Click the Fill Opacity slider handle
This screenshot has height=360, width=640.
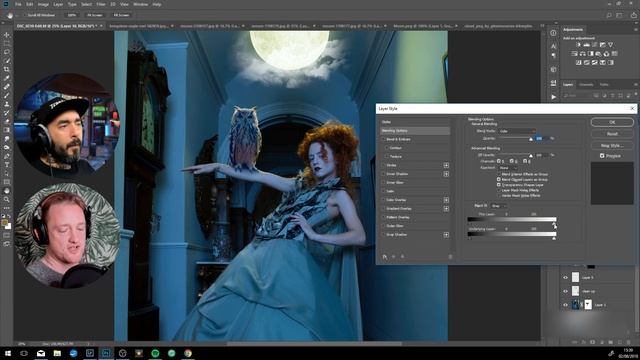tap(531, 156)
